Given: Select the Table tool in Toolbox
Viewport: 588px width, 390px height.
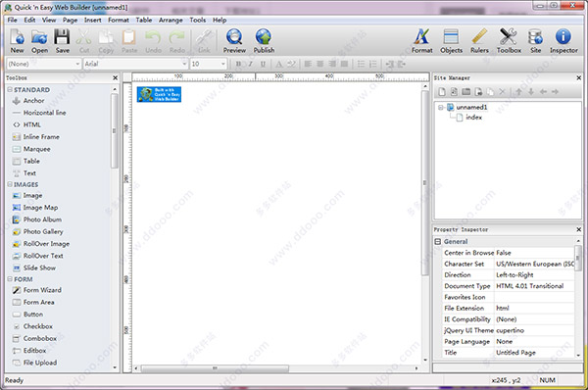Looking at the screenshot, I should [x=26, y=161].
